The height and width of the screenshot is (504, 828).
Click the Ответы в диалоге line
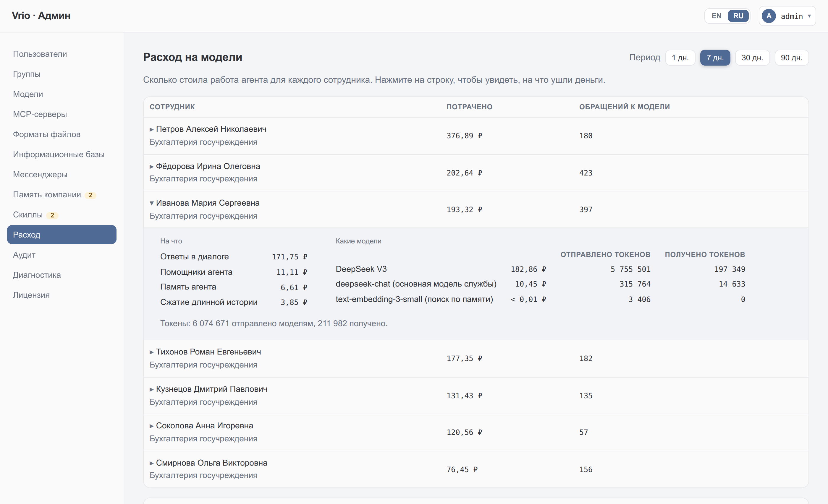coord(234,256)
